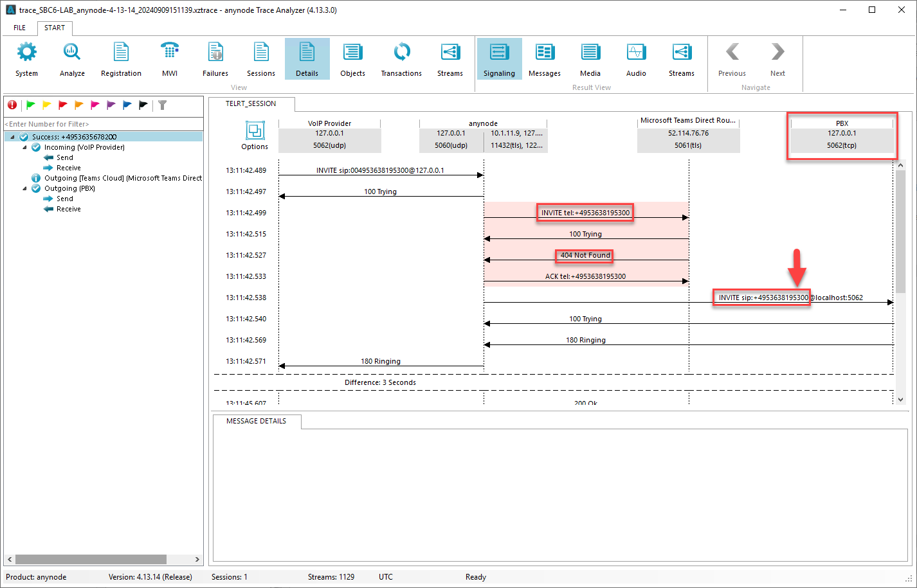917x588 pixels.
Task: Click Microsoft Teams Direct Routing column header
Action: (688, 134)
